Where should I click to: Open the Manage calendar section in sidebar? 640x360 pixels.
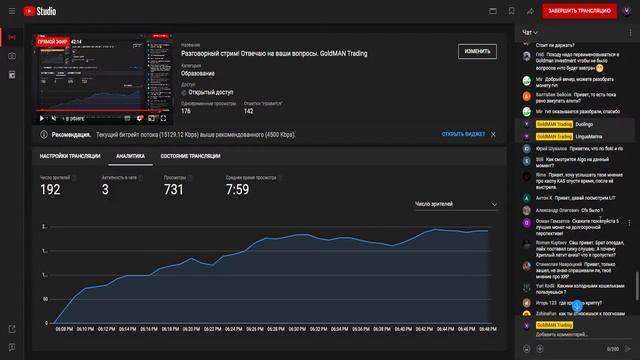[x=12, y=75]
